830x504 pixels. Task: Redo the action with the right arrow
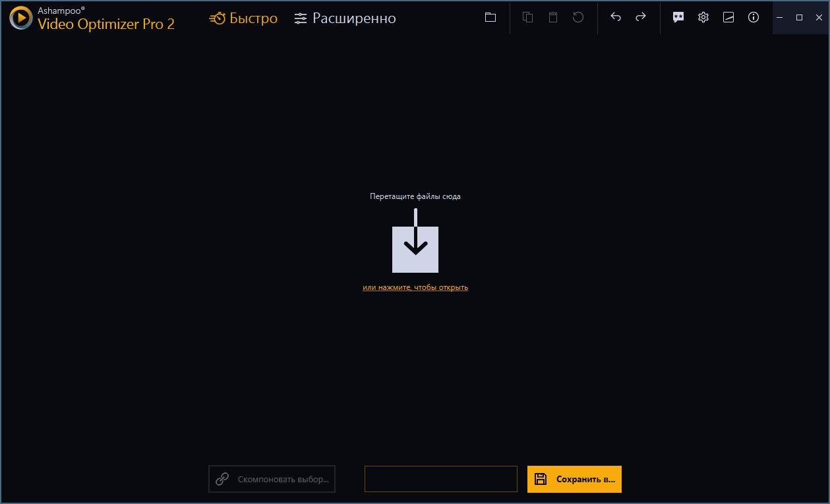pos(641,18)
